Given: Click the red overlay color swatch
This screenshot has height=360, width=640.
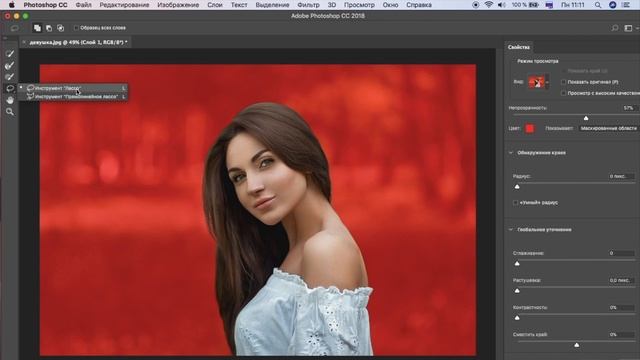Looking at the screenshot, I should [530, 128].
